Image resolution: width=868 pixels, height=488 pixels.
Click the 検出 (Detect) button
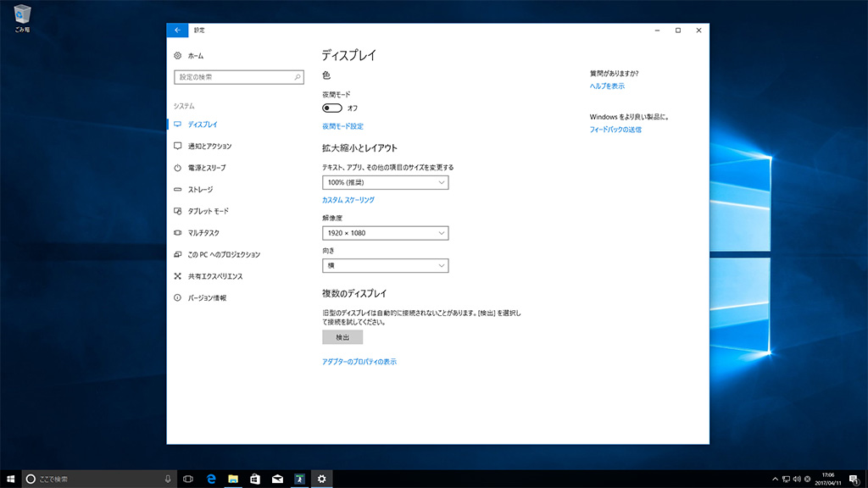pyautogui.click(x=342, y=337)
